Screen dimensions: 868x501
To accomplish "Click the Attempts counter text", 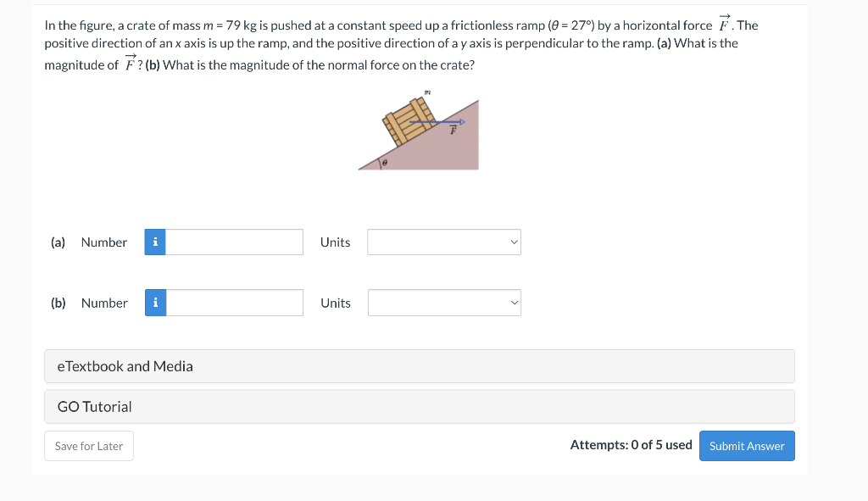I will click(x=631, y=444).
